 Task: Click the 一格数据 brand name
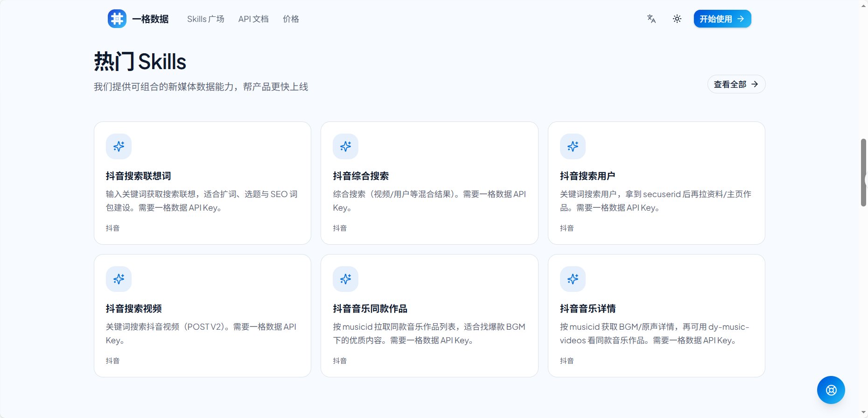(150, 19)
